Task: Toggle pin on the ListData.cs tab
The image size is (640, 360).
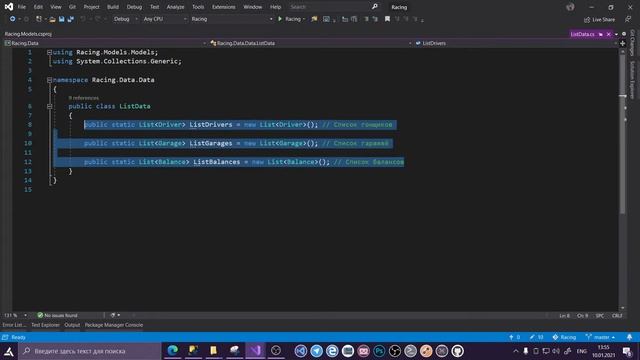Action: pos(601,34)
